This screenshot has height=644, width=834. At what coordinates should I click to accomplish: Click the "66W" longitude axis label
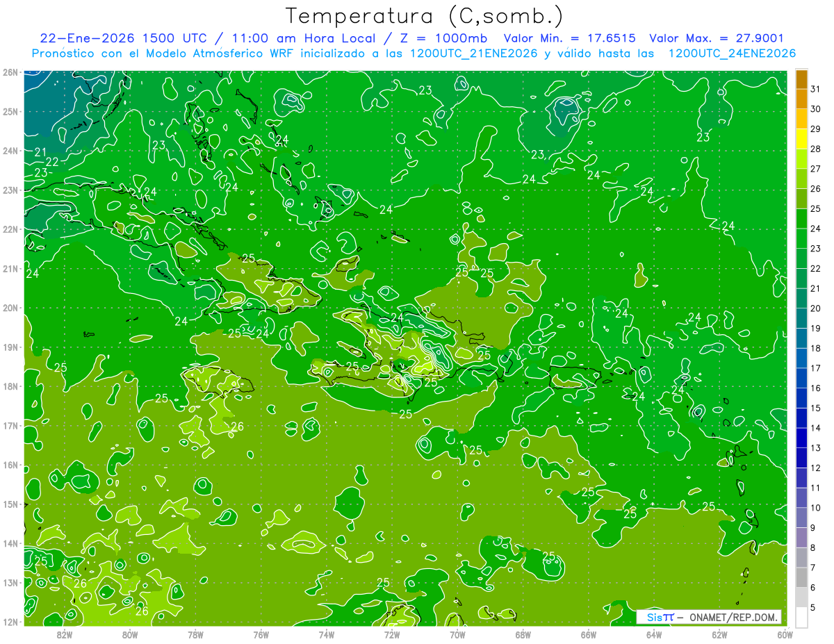coord(588,634)
